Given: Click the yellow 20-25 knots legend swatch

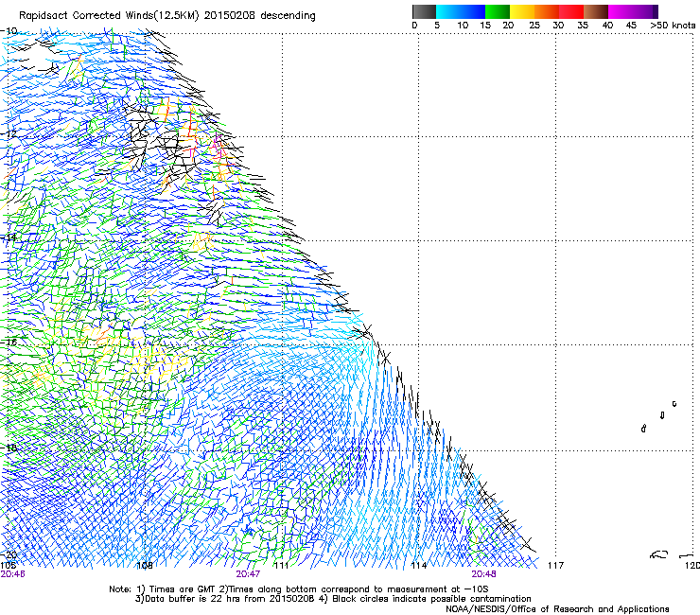Looking at the screenshot, I should coord(522,11).
